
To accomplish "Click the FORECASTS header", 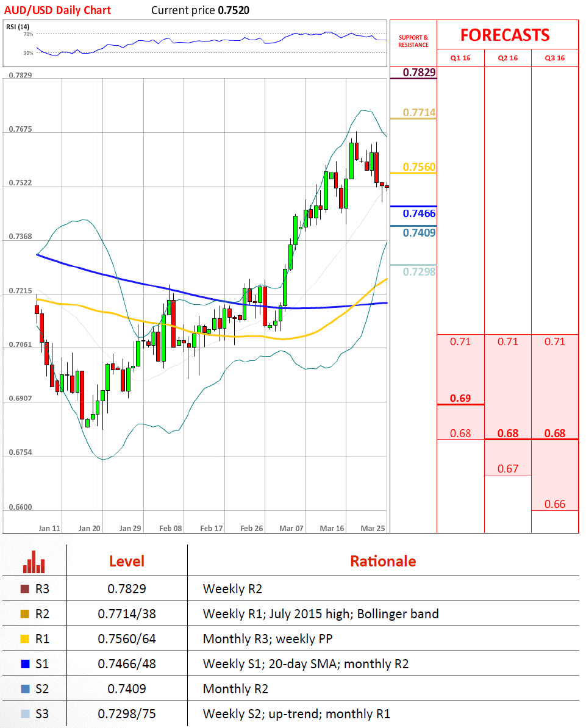I will (505, 35).
